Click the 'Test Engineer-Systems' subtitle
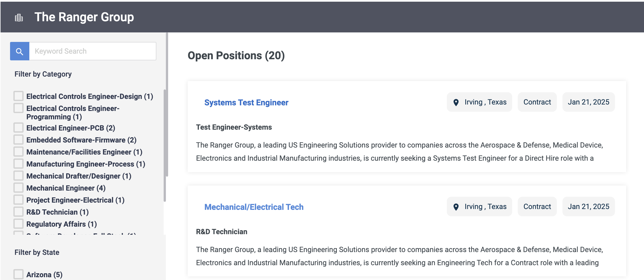Screen dimensions: 644x280 click(234, 127)
